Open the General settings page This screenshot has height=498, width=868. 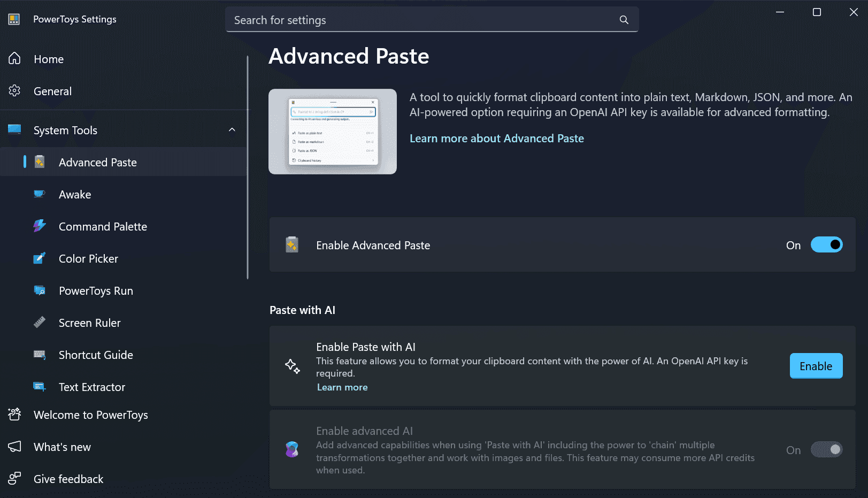coord(52,91)
